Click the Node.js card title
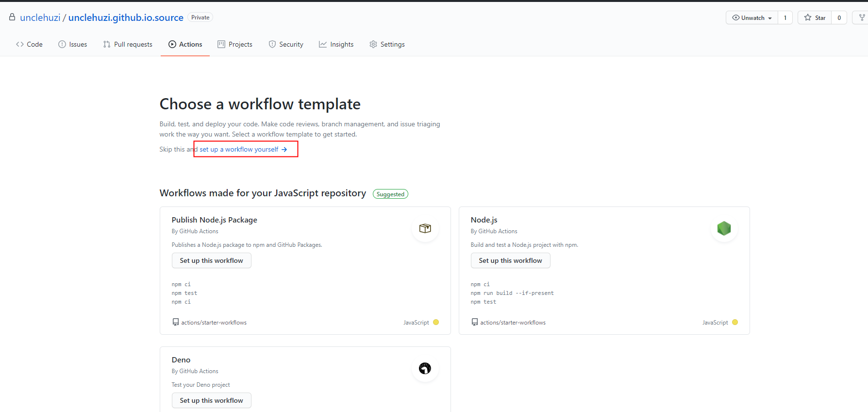This screenshot has height=412, width=868. point(484,220)
